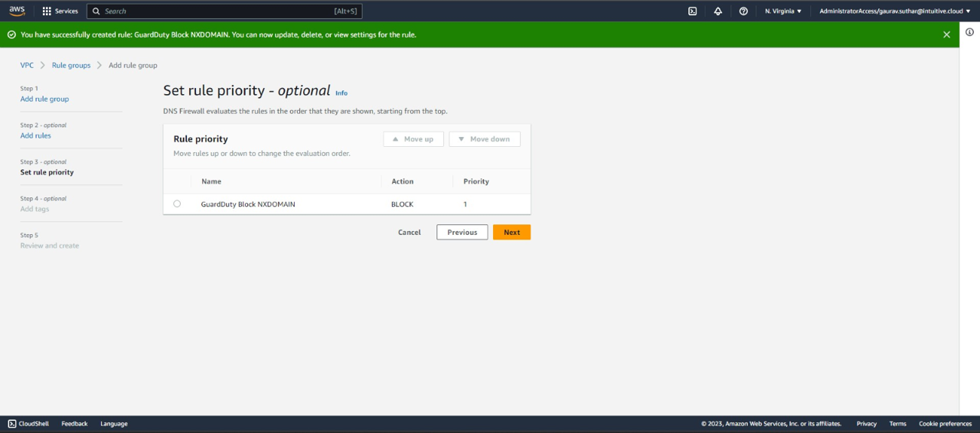
Task: Open the CloudShell icon in top bar
Action: (692, 11)
